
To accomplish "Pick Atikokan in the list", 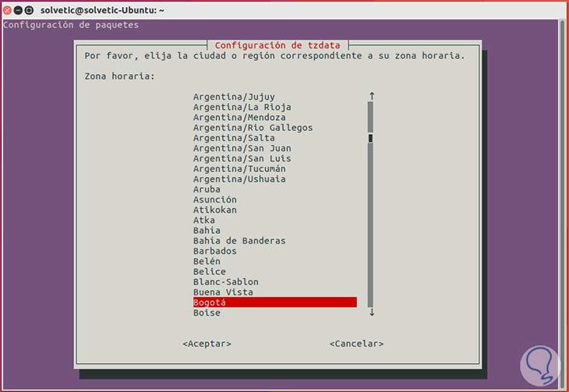I will [x=215, y=210].
